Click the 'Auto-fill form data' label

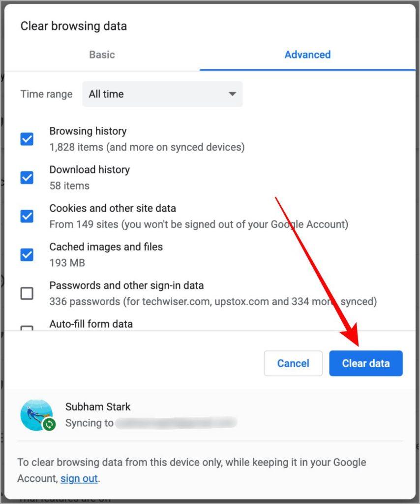91,324
